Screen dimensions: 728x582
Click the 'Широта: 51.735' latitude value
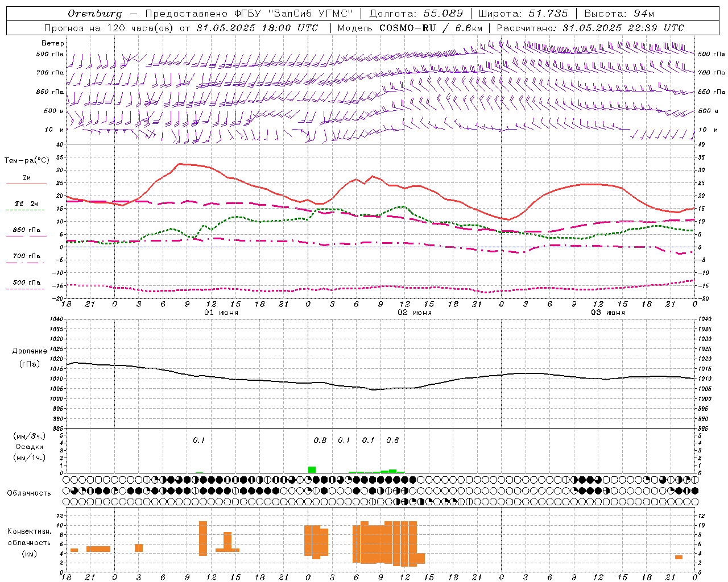click(x=523, y=14)
